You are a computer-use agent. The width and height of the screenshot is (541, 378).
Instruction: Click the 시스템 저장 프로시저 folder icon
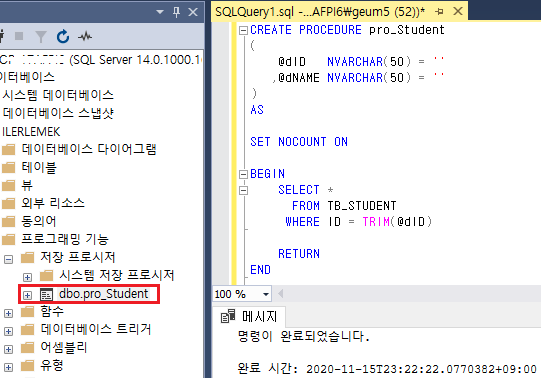coord(46,275)
